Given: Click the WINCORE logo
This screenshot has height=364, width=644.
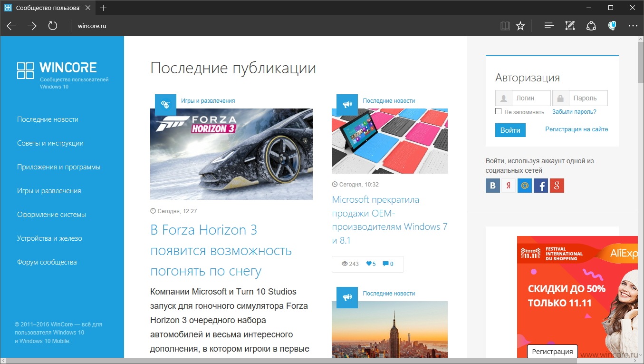Looking at the screenshot, I should click(x=57, y=71).
